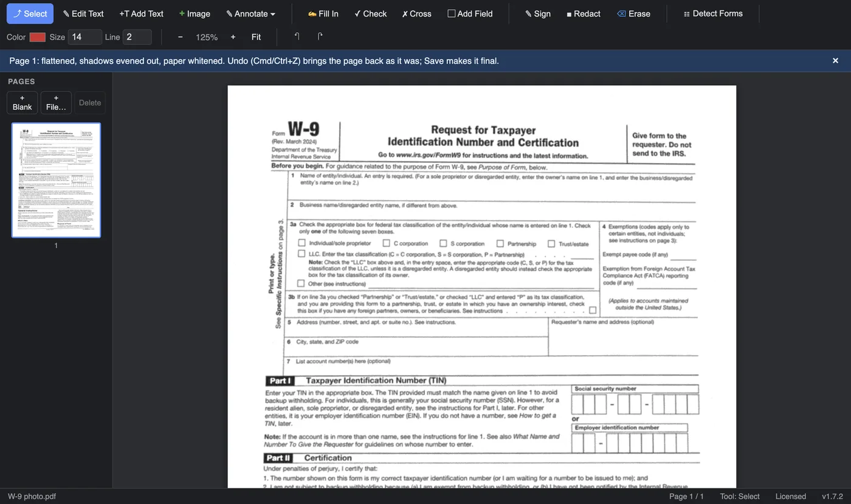Check the S corporation box
This screenshot has width=851, height=504.
click(x=443, y=243)
